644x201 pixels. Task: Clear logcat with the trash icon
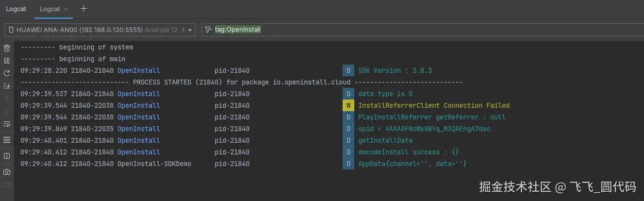point(7,48)
